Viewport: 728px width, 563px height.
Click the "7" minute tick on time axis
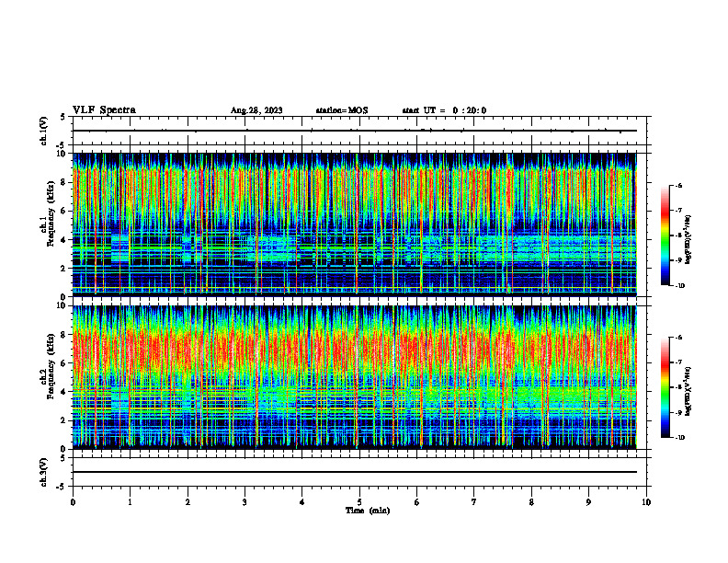(x=474, y=502)
